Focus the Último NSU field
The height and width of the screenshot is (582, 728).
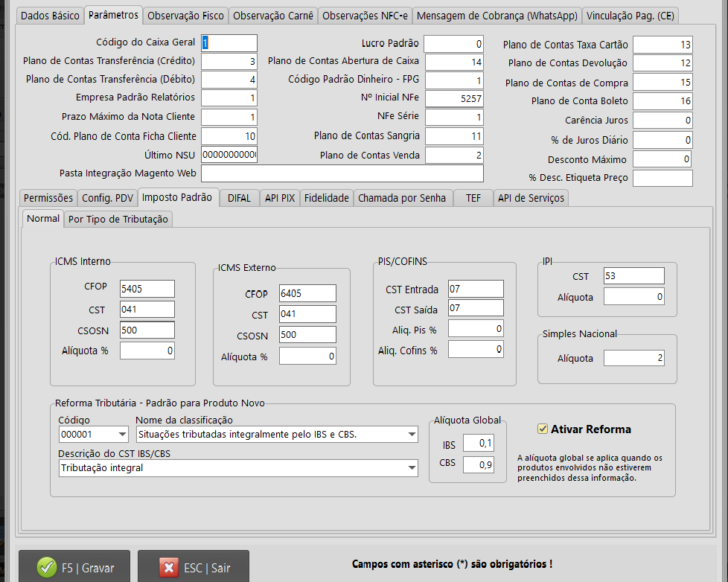pos(229,155)
